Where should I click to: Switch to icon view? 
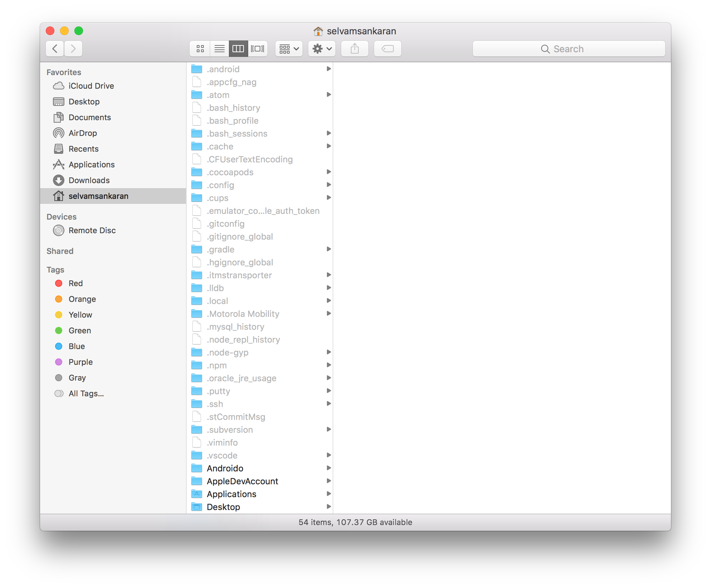point(200,49)
